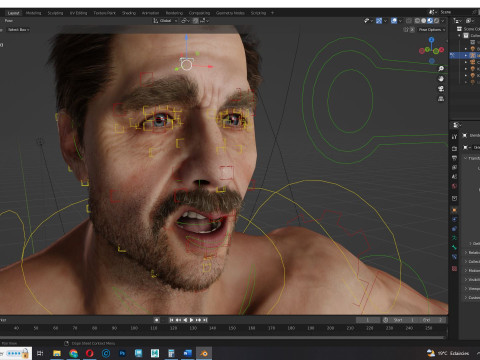Image resolution: width=480 pixels, height=360 pixels.
Task: Select wireframe viewport shading mode
Action: point(417,21)
